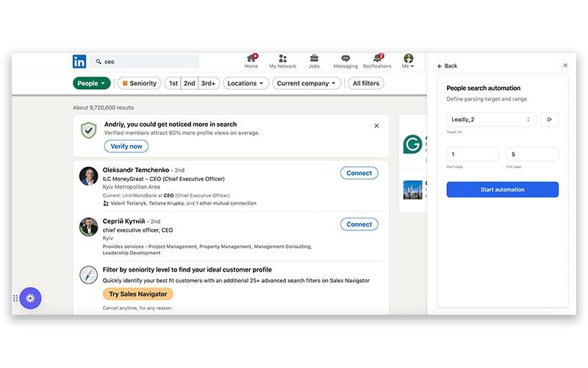Click 'Valerii Torianyk, Tetiana Krupka' mutual connections text
Screen dimensions: 588x368
click(x=147, y=203)
